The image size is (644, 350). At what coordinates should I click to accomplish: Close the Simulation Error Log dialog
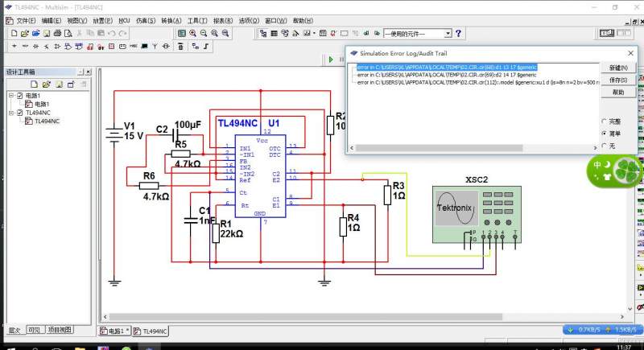631,53
